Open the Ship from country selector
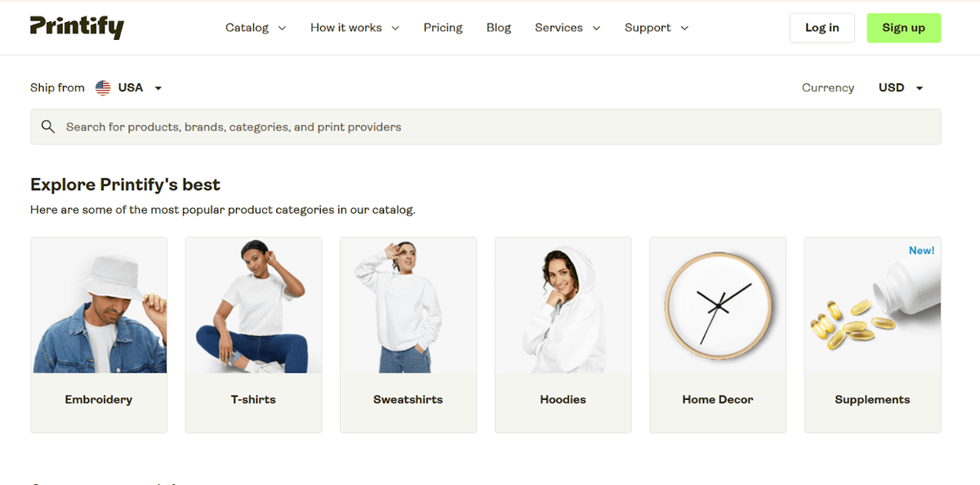Viewport: 980px width, 485px height. click(129, 87)
